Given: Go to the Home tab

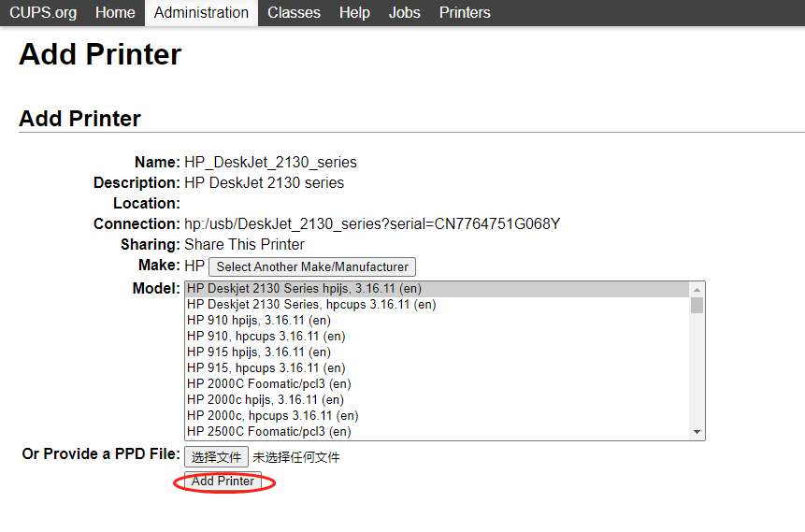Looking at the screenshot, I should coord(115,12).
